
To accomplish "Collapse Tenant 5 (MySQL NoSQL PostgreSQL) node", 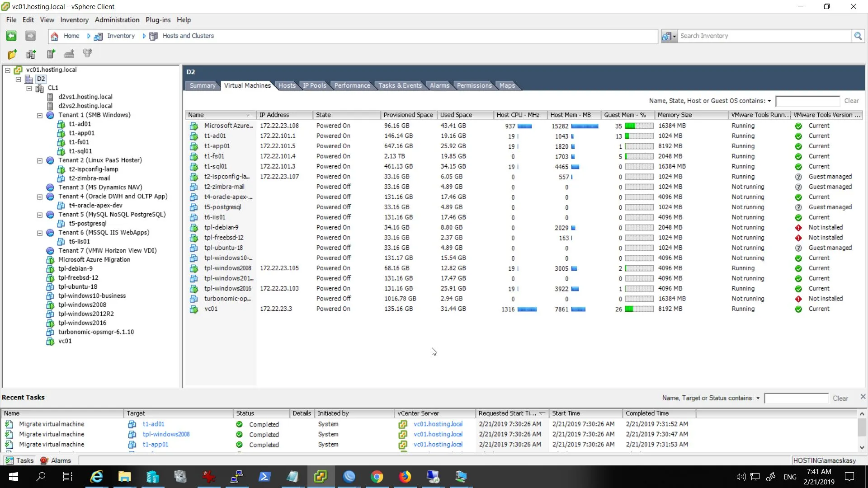I will [40, 215].
